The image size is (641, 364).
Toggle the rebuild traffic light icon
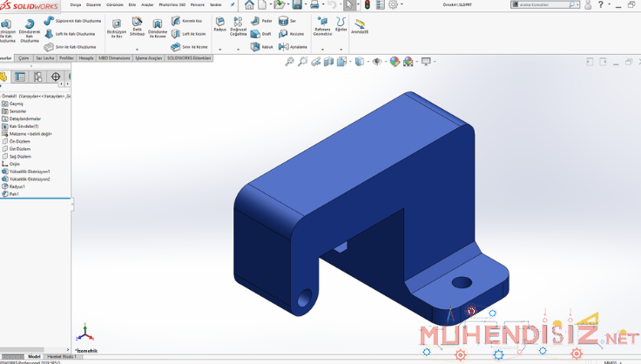(367, 5)
